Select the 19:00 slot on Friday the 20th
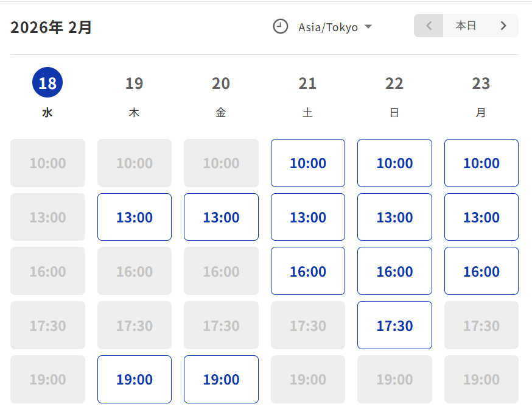Viewport: 532px width, 415px height. (221, 379)
